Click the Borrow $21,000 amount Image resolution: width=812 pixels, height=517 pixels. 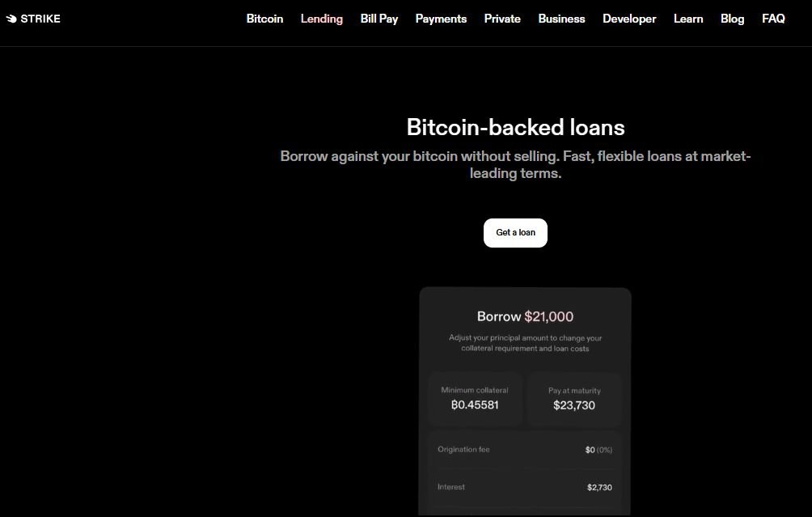coord(548,316)
